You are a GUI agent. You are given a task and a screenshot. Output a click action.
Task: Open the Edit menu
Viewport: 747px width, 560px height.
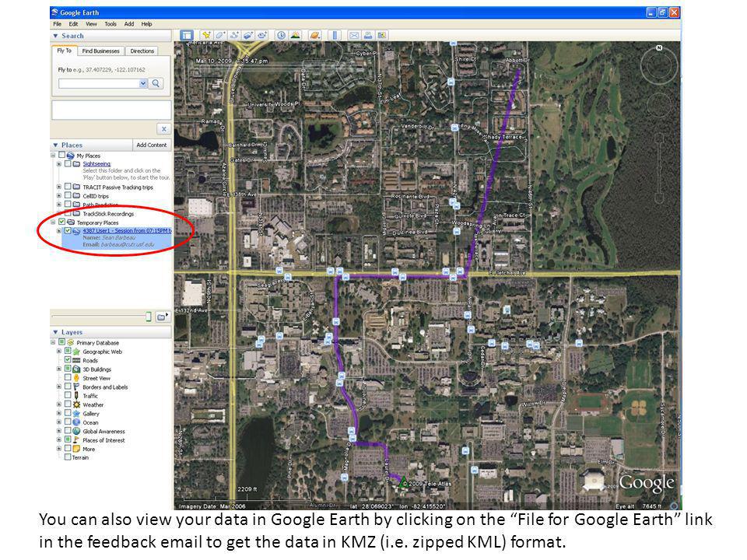coord(73,24)
